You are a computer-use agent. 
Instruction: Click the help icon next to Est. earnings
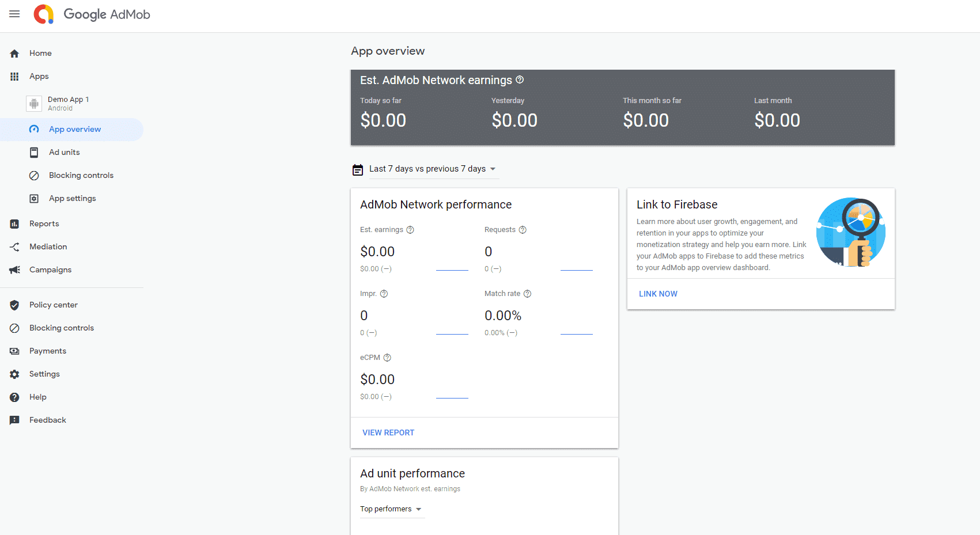point(410,230)
